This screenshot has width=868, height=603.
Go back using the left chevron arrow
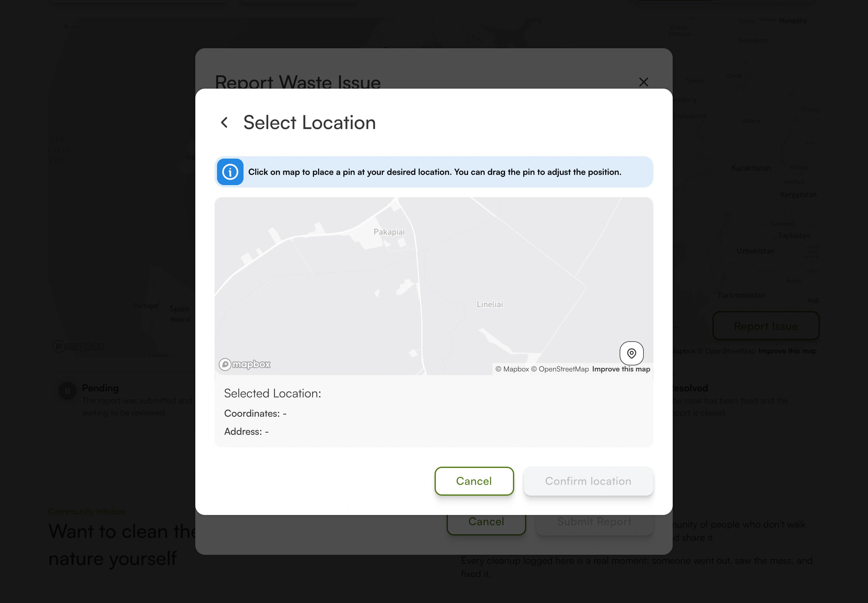click(x=224, y=122)
